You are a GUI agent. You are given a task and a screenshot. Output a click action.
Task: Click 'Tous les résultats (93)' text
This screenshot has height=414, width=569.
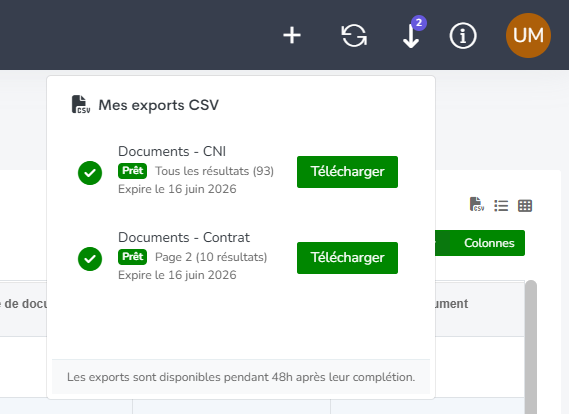pos(214,171)
